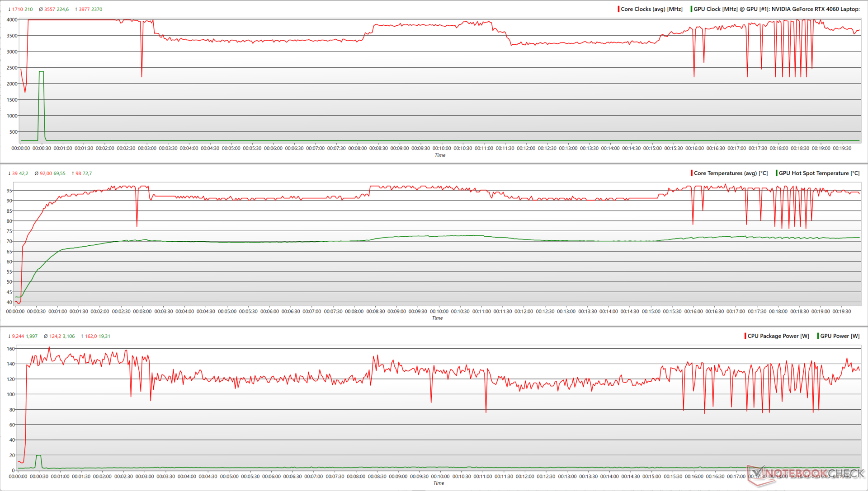This screenshot has height=491, width=868.
Task: Select the GPU Power [W] legend label
Action: coord(840,336)
